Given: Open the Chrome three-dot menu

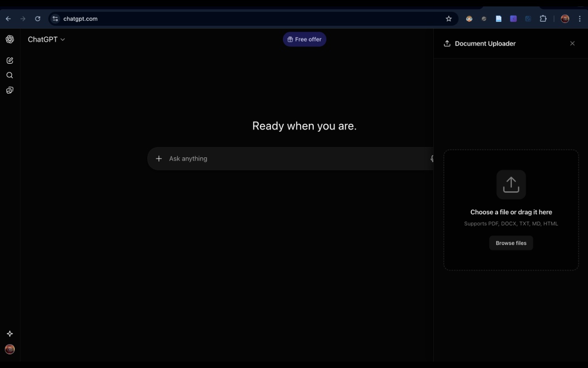Looking at the screenshot, I should click(580, 19).
